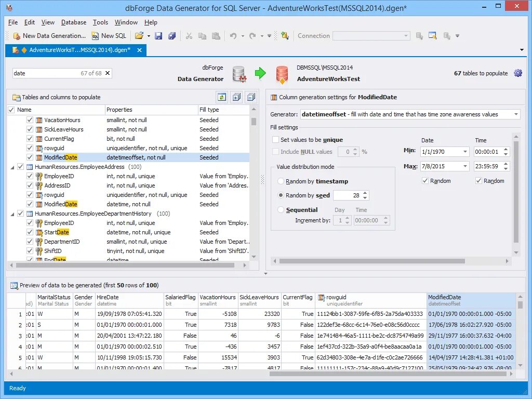The width and height of the screenshot is (532, 399).
Task: Click the Expand All icon in tree panel
Action: click(236, 97)
